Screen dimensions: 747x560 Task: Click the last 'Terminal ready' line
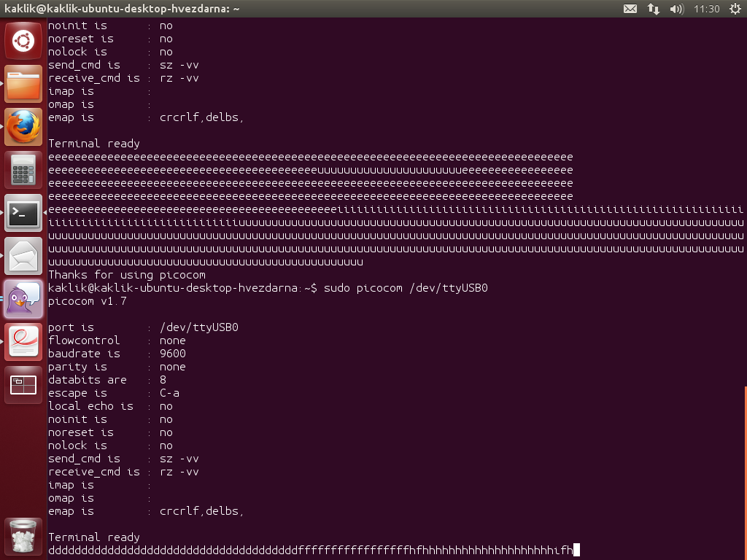[93, 537]
